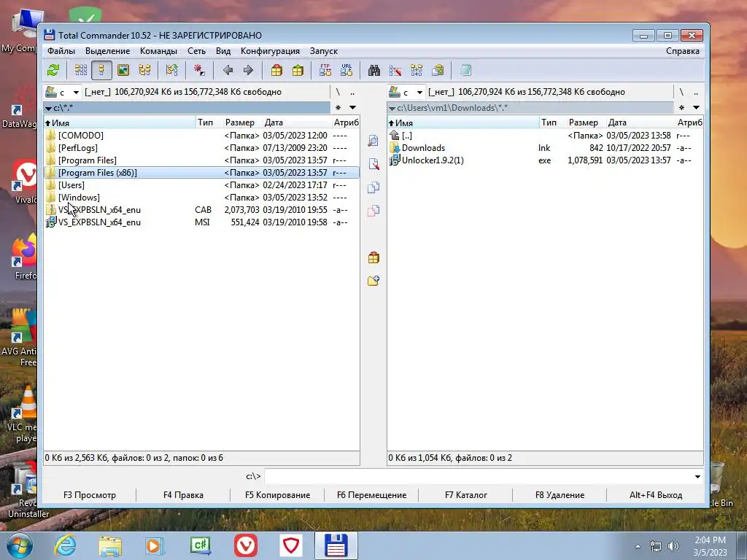The height and width of the screenshot is (560, 747).
Task: Click the view file icon between panels
Action: coord(373,141)
